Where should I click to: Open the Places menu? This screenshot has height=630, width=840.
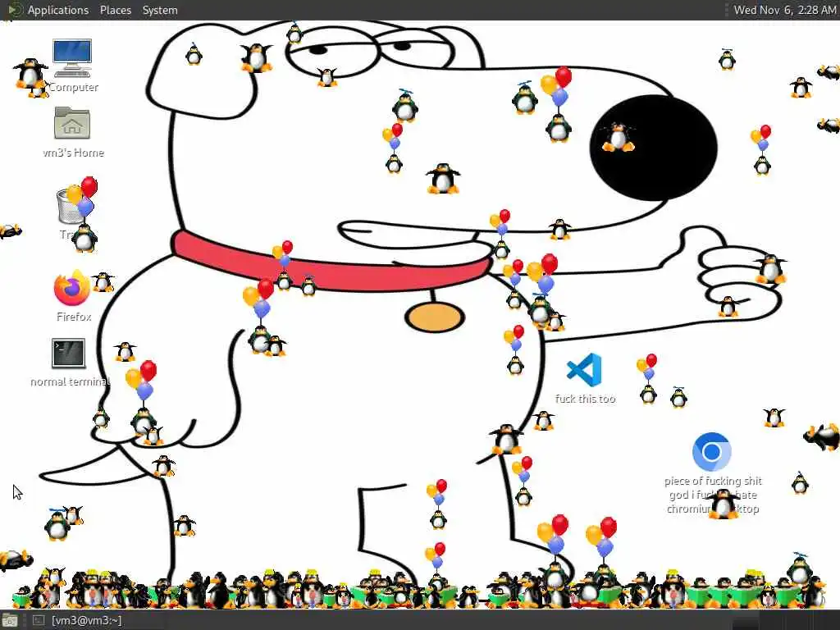pyautogui.click(x=116, y=10)
